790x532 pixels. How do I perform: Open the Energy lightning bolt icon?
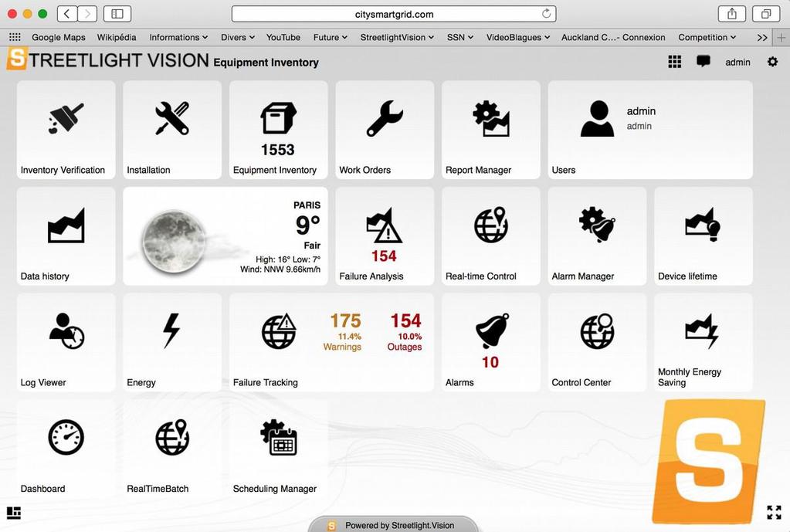pos(171,331)
